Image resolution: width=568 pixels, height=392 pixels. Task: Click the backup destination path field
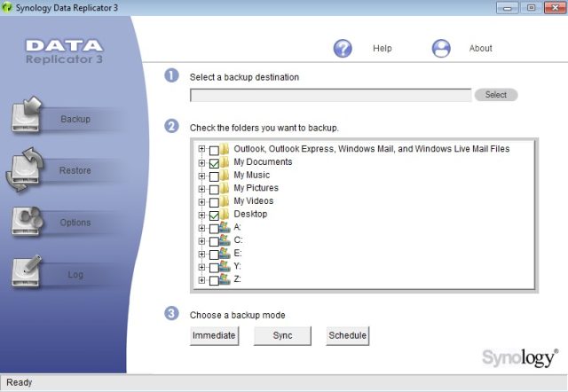pos(330,95)
